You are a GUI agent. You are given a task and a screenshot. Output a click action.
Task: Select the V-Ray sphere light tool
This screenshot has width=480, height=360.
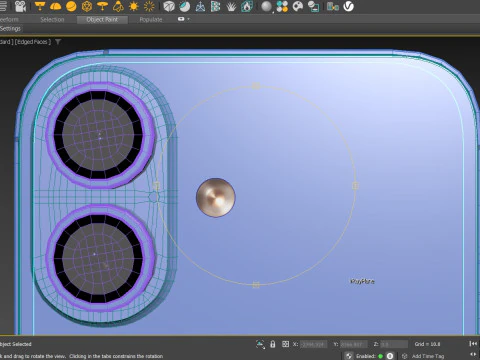tap(71, 6)
